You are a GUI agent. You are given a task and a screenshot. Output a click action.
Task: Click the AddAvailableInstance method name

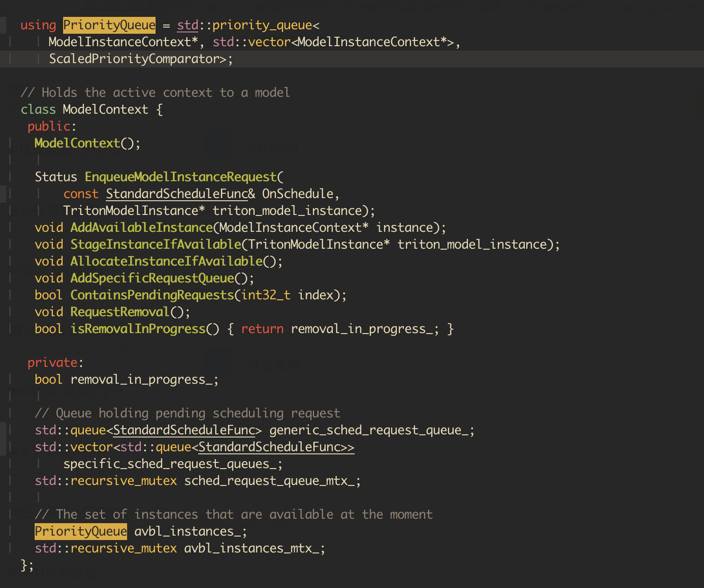[x=142, y=228]
